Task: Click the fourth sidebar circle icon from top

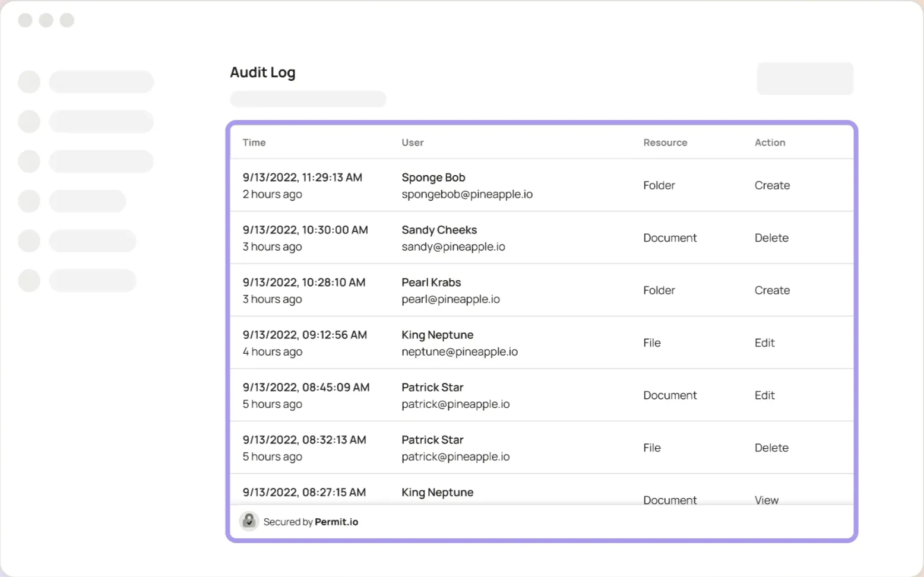Action: 29,201
